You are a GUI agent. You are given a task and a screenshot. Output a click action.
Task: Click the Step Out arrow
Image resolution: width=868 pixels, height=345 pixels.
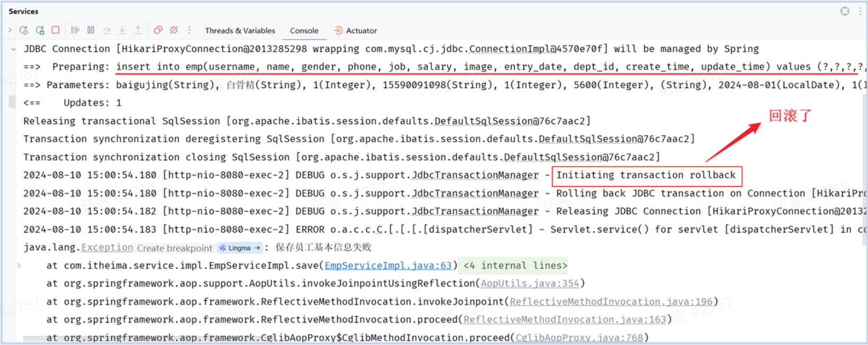138,30
